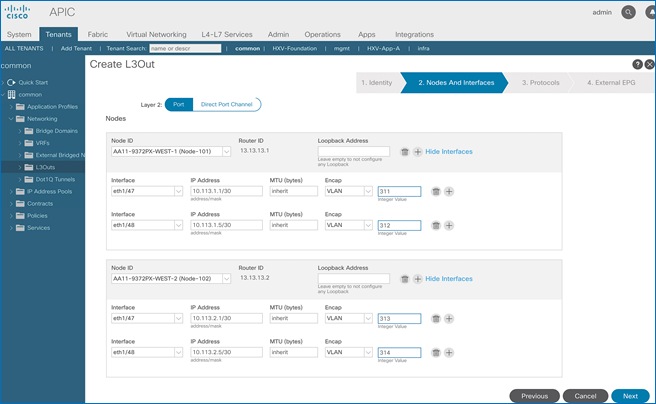Focus the Tenant Search field
656x404 pixels.
(185, 49)
